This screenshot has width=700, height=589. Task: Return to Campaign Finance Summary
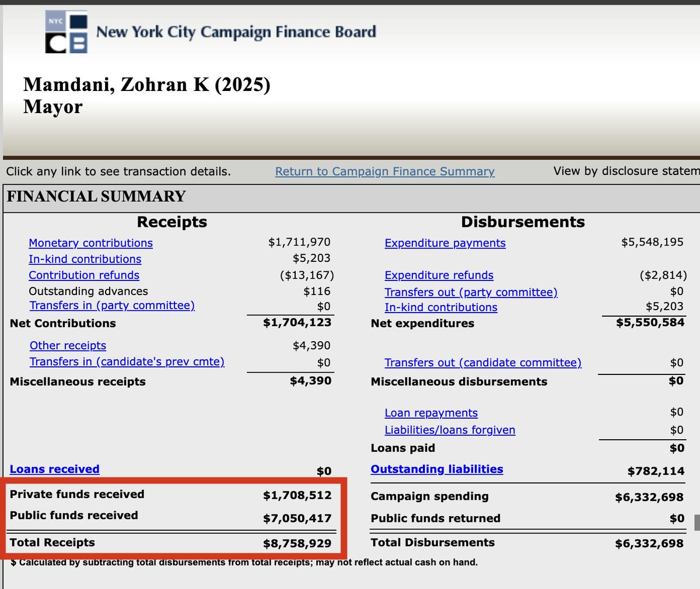click(384, 171)
